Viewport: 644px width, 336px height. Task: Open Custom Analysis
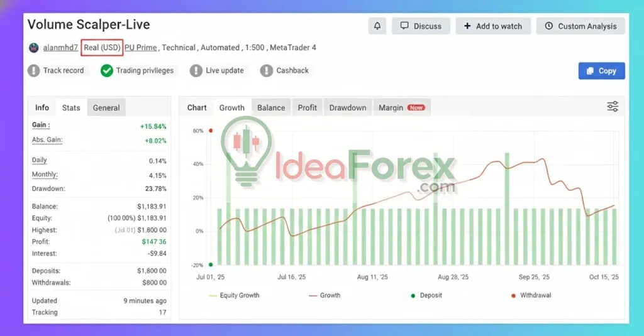[x=580, y=26]
